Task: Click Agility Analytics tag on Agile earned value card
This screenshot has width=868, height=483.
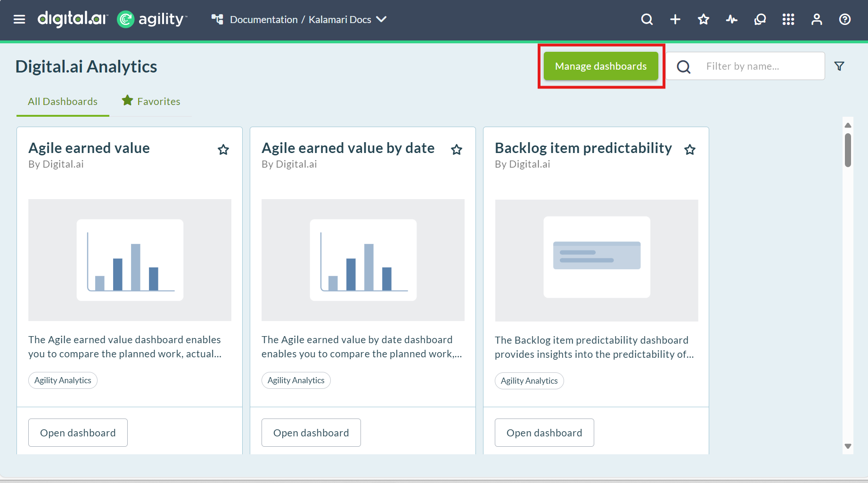Action: (63, 380)
